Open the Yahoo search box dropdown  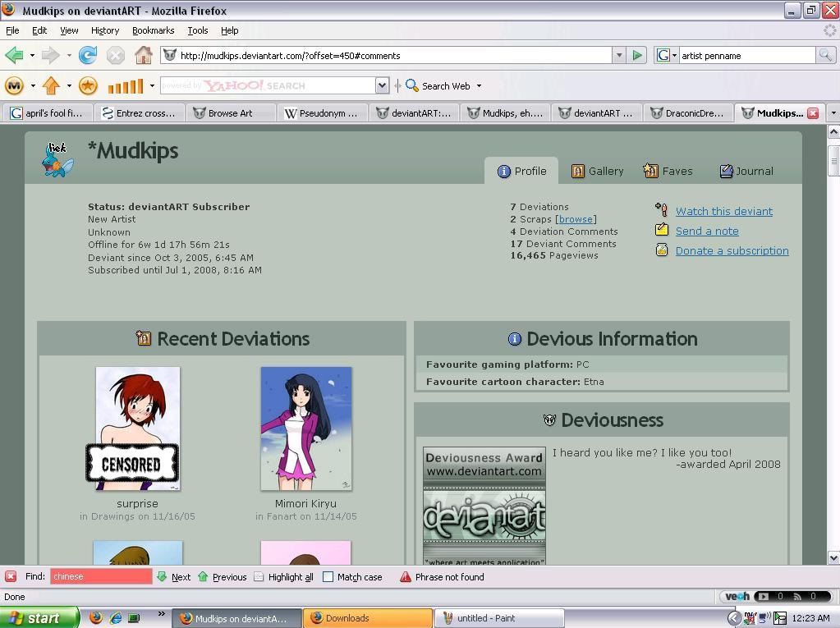382,85
